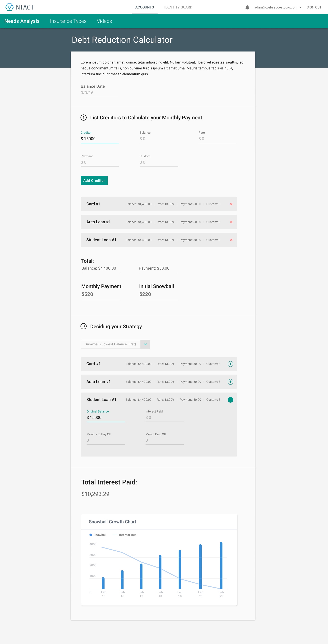
Task: Click the Feb 20 chart bar
Action: pyautogui.click(x=200, y=566)
